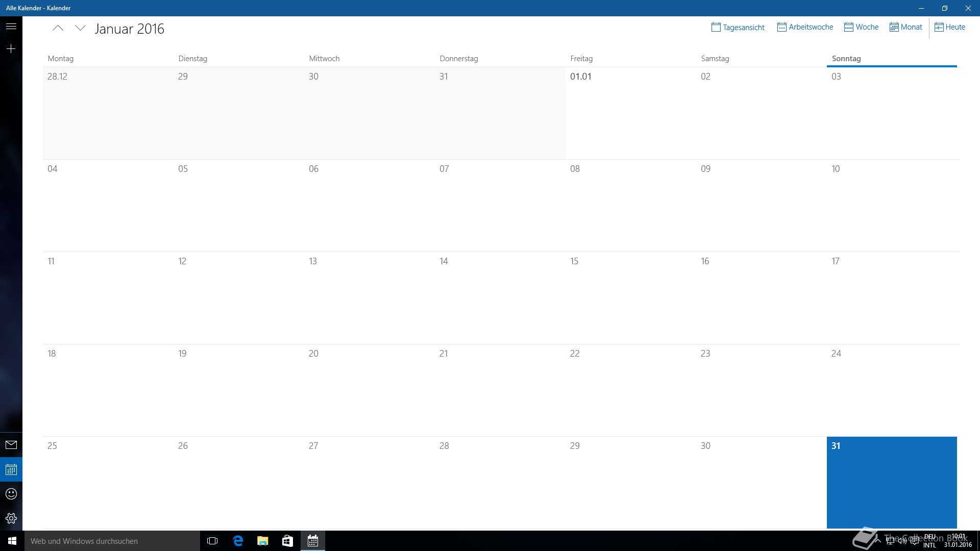
Task: Click the Mittwoch column header
Action: click(x=324, y=59)
